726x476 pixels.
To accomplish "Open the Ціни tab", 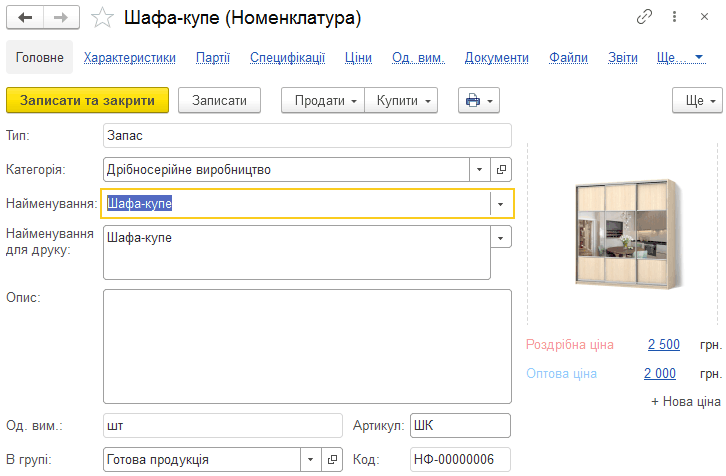I will (x=358, y=57).
